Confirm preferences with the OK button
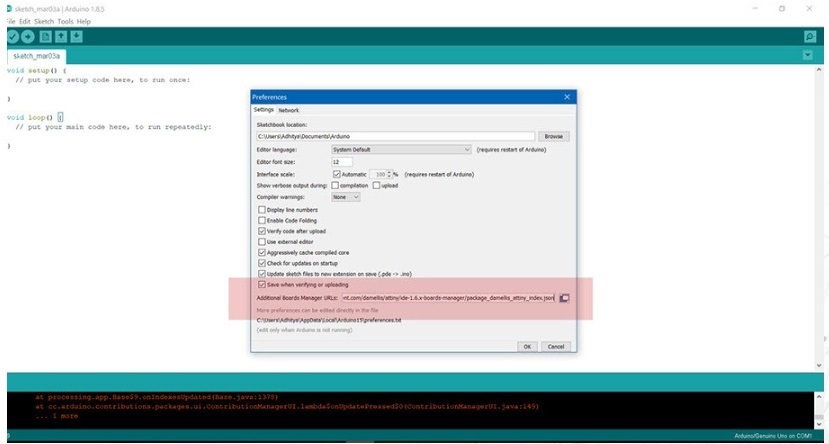 (527, 347)
